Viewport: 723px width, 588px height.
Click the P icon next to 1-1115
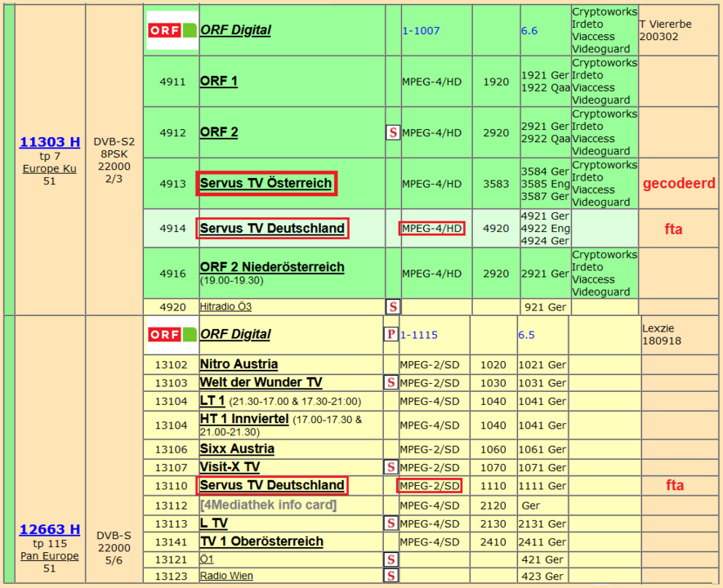(x=391, y=334)
